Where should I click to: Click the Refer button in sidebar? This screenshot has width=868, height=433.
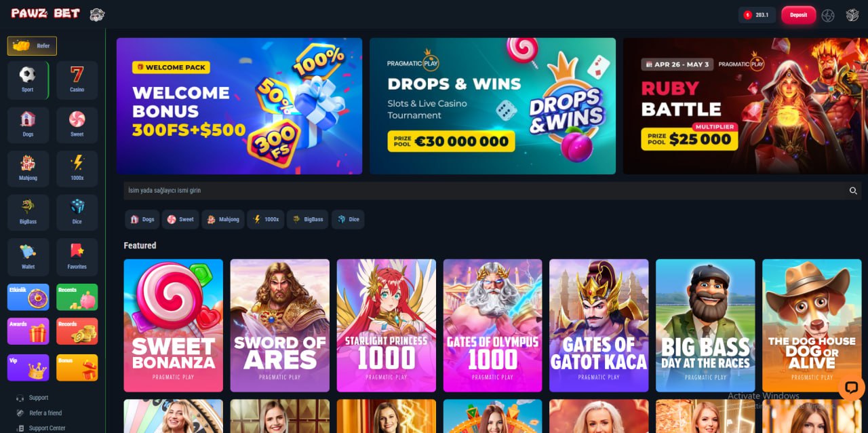[32, 45]
